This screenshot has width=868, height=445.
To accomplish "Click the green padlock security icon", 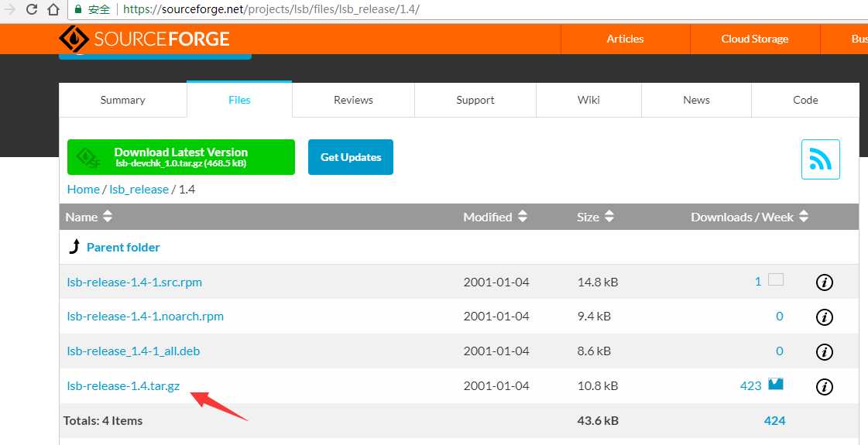I will tap(77, 9).
